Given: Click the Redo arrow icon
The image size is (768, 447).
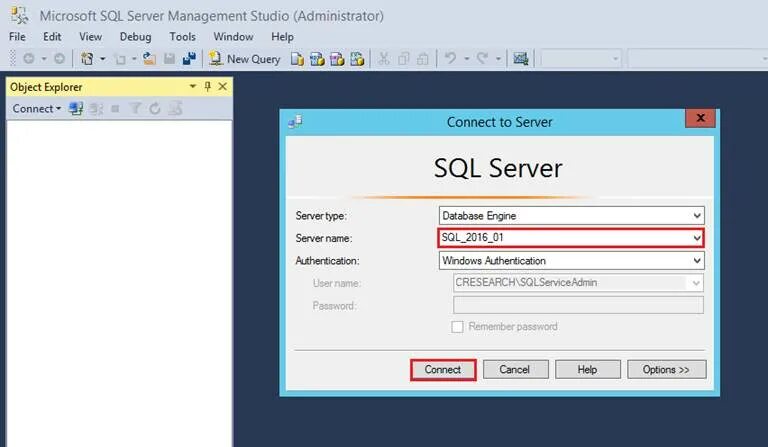Looking at the screenshot, I should [482, 59].
